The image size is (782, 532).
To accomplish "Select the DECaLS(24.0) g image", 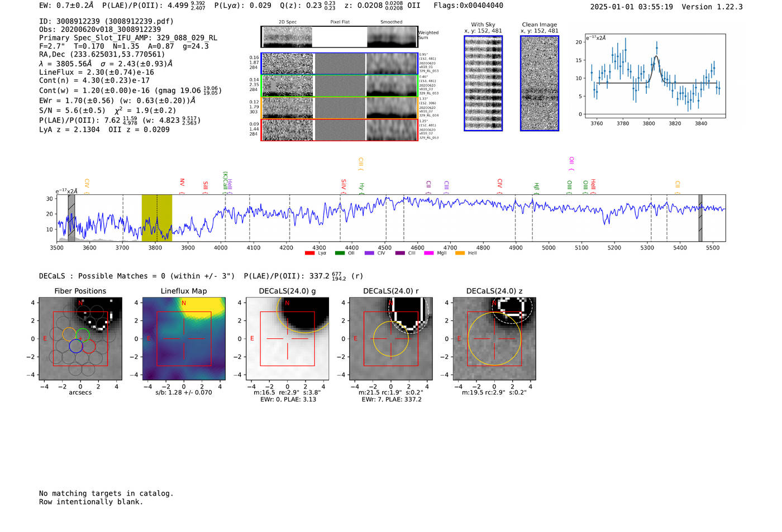I will [x=288, y=339].
